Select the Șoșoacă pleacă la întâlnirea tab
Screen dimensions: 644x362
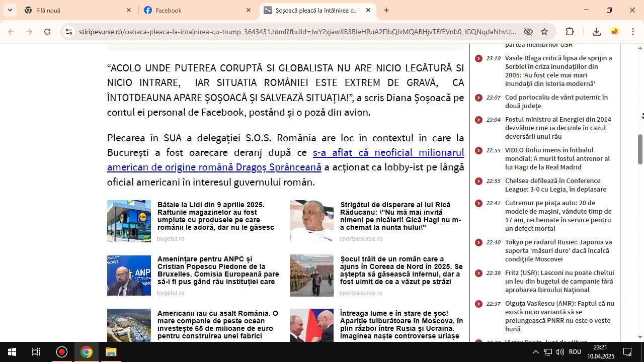pos(318,10)
